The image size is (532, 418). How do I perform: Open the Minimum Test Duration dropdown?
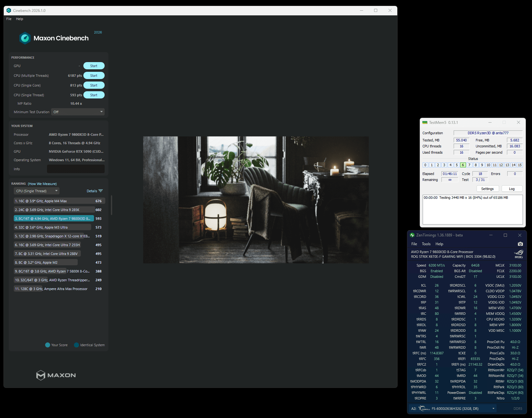[78, 112]
